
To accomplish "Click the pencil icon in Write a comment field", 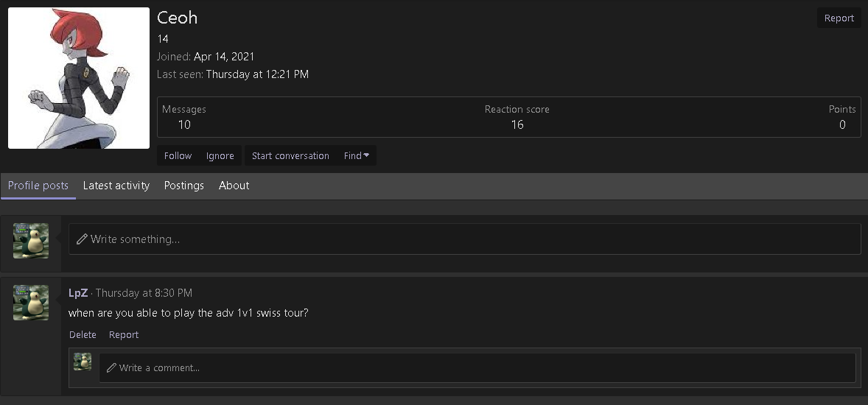I will (x=111, y=367).
